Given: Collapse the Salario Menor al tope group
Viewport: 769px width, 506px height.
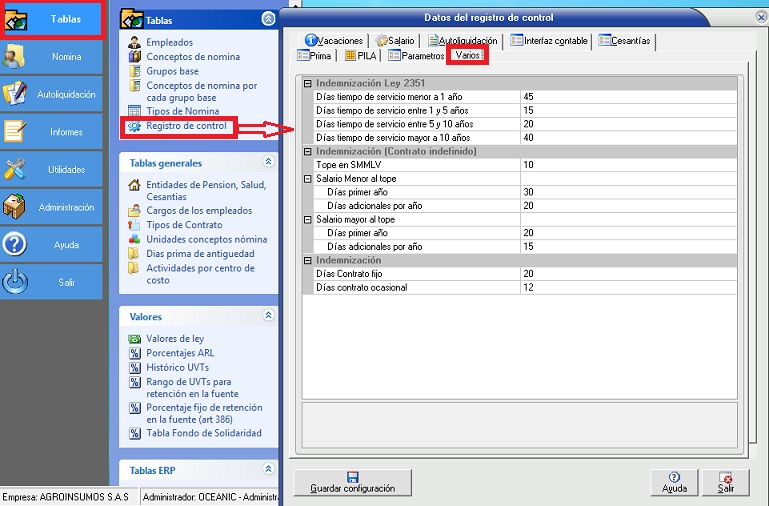Looking at the screenshot, I should 308,179.
